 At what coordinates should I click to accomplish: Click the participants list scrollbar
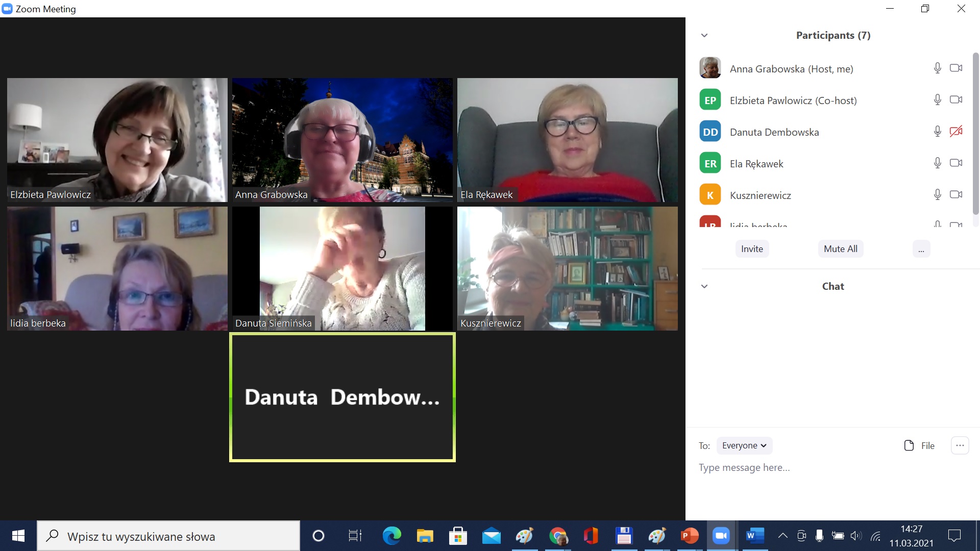click(975, 133)
